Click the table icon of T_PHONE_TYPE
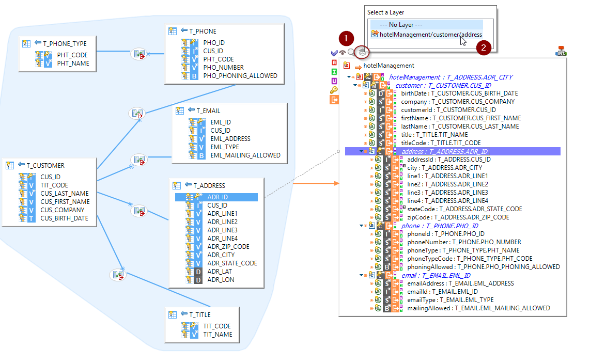 tap(26, 43)
